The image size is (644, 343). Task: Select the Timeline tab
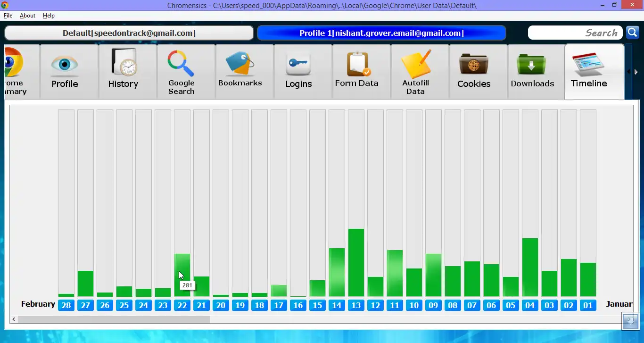point(594,72)
